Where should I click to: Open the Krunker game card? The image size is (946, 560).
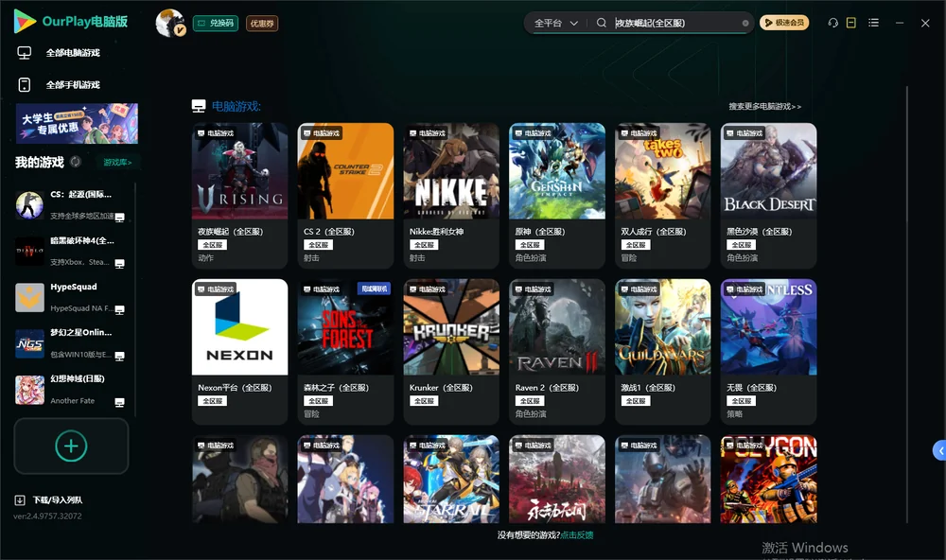pos(451,352)
